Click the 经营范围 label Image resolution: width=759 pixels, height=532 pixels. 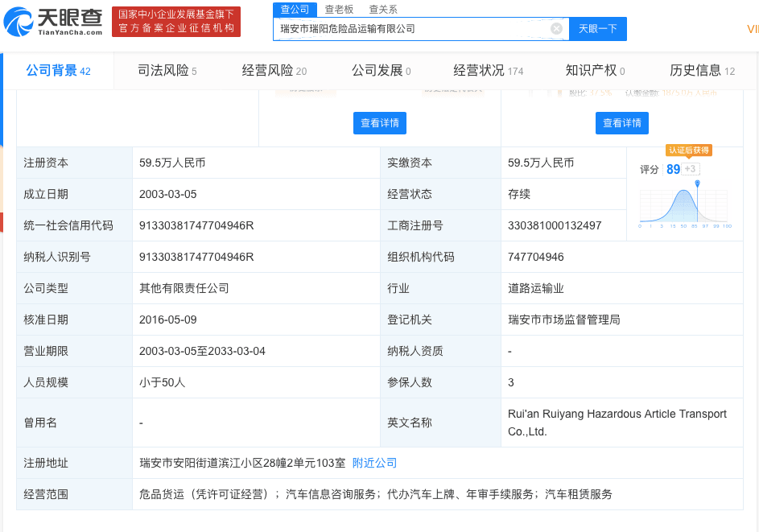point(46,494)
